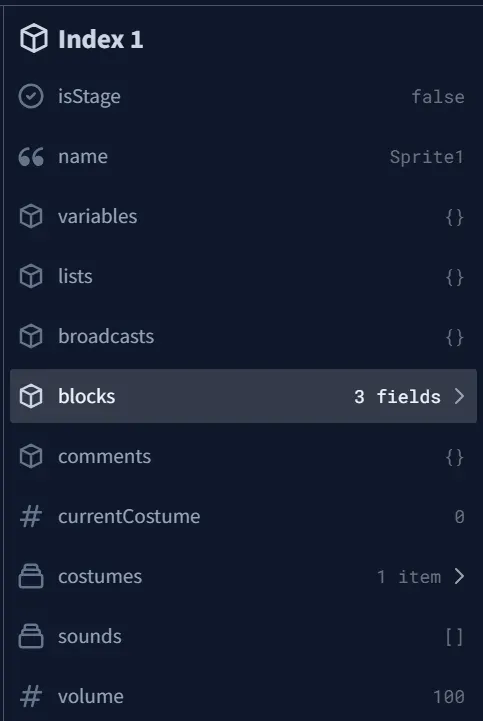Select the isStage false value
The height and width of the screenshot is (721, 483).
[437, 97]
